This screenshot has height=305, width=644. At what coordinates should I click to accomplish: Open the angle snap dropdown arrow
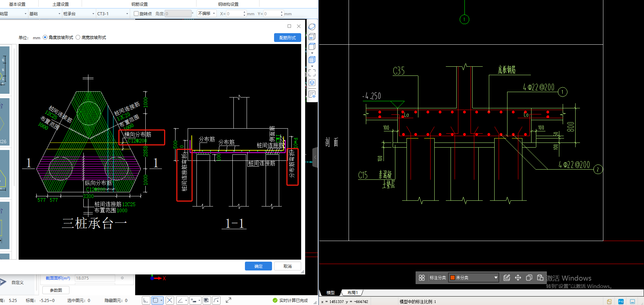(x=186, y=300)
